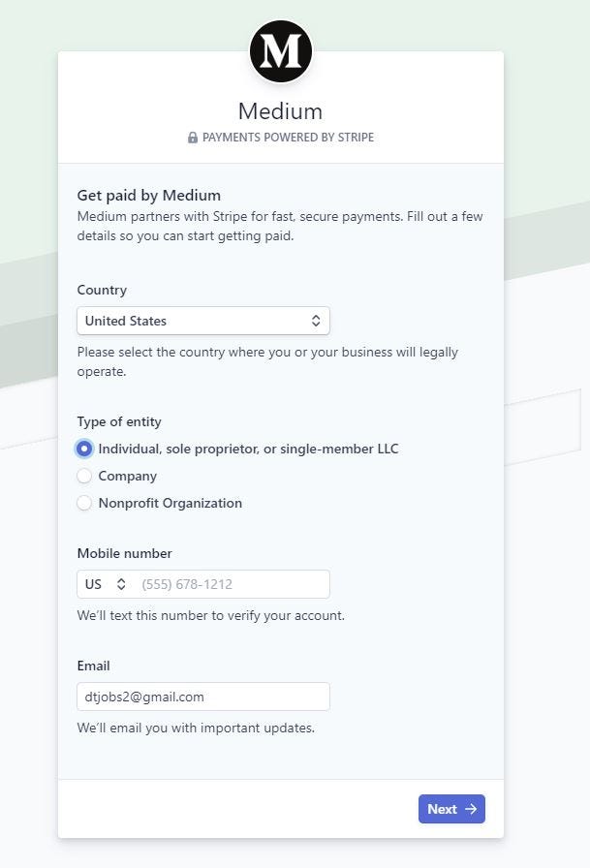This screenshot has width=590, height=868.
Task: Click the arrow icon on Next button
Action: point(471,809)
